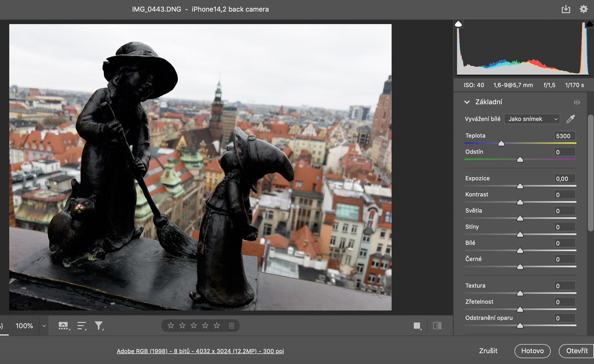This screenshot has height=364, width=594.
Task: Toggle the highlight clipping warning on histogram
Action: (x=589, y=24)
